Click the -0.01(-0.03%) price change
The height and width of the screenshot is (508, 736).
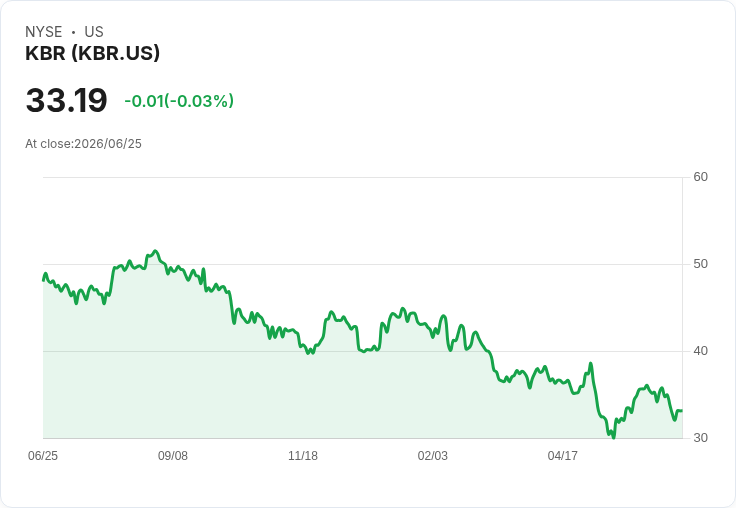point(179,101)
